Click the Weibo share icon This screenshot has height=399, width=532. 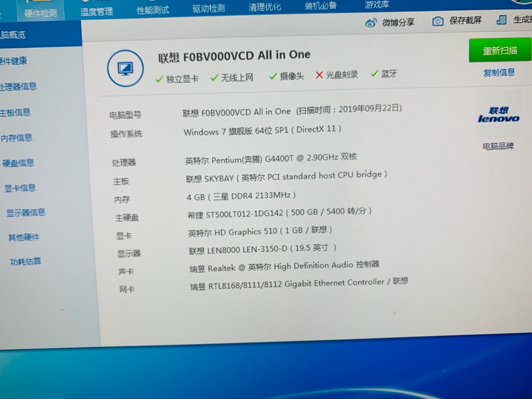[x=371, y=23]
